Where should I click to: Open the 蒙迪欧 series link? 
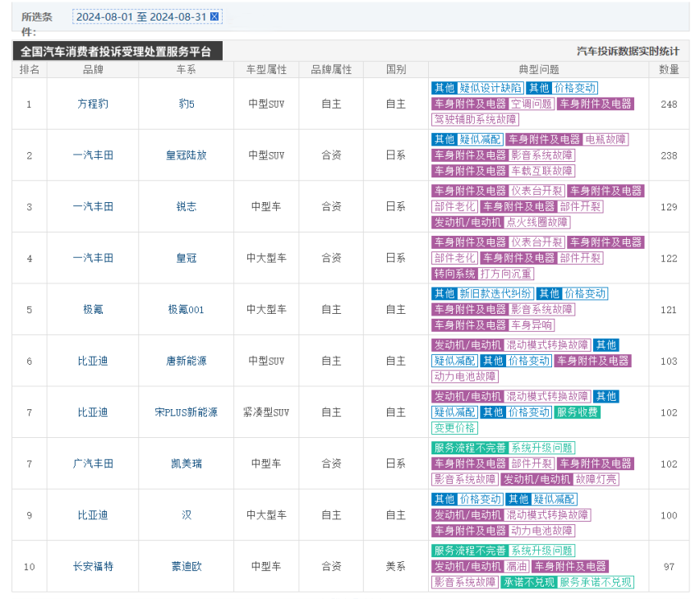(x=187, y=566)
